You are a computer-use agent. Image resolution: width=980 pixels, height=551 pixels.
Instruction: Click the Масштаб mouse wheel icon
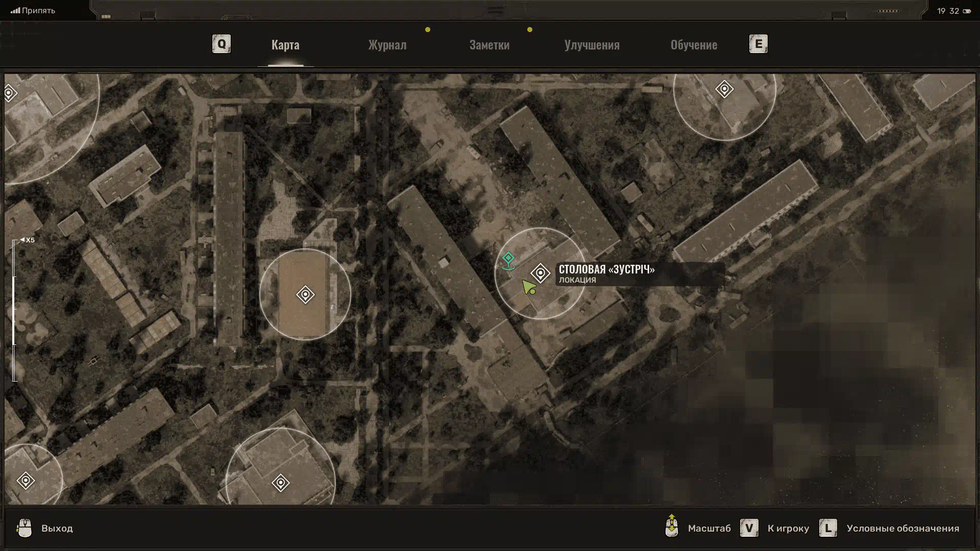tap(672, 526)
